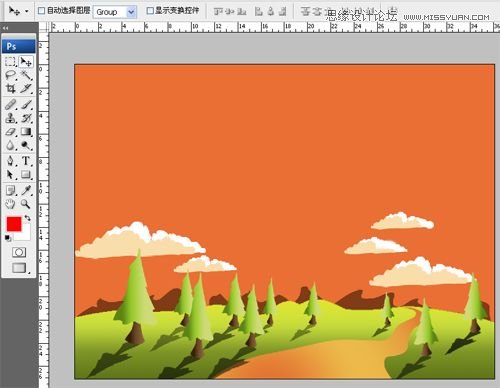Select the Notes tool

(x=11, y=190)
